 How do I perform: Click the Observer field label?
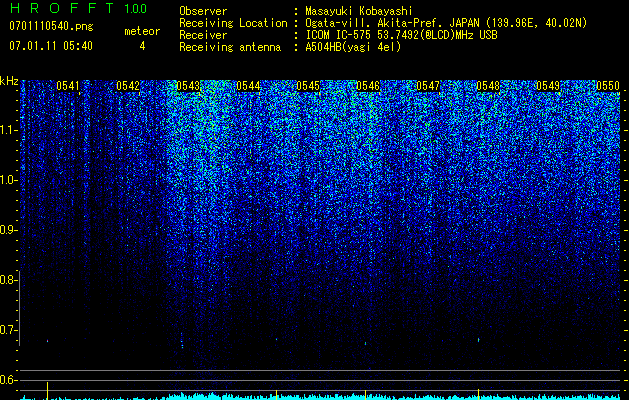tap(203, 12)
